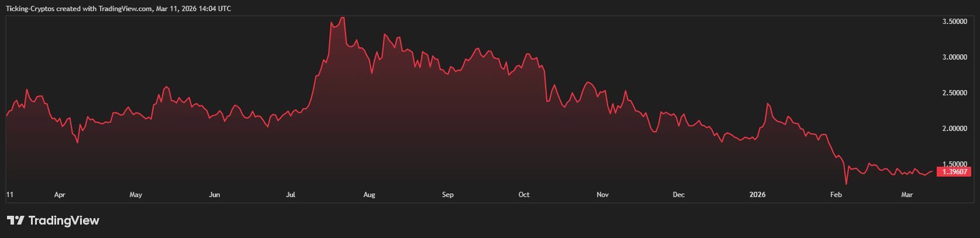Click the Dec time axis marker
Image resolution: width=980 pixels, height=238 pixels.
tap(678, 195)
